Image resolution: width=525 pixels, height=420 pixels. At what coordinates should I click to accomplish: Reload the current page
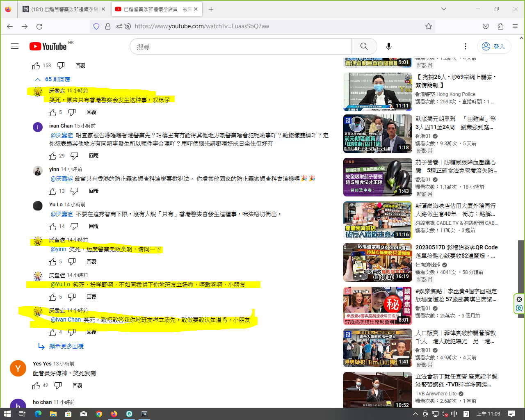[x=39, y=26]
